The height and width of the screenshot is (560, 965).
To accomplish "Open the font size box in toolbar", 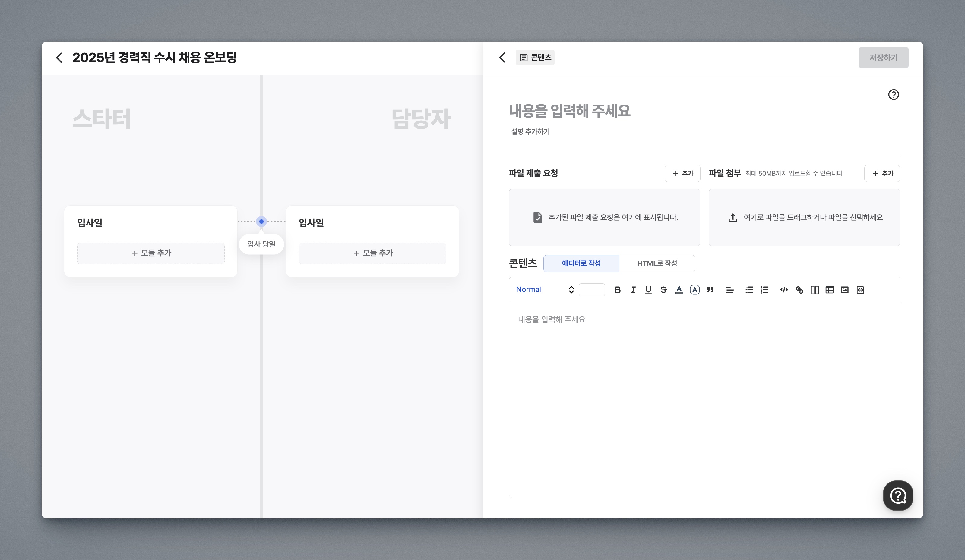I will click(x=592, y=290).
